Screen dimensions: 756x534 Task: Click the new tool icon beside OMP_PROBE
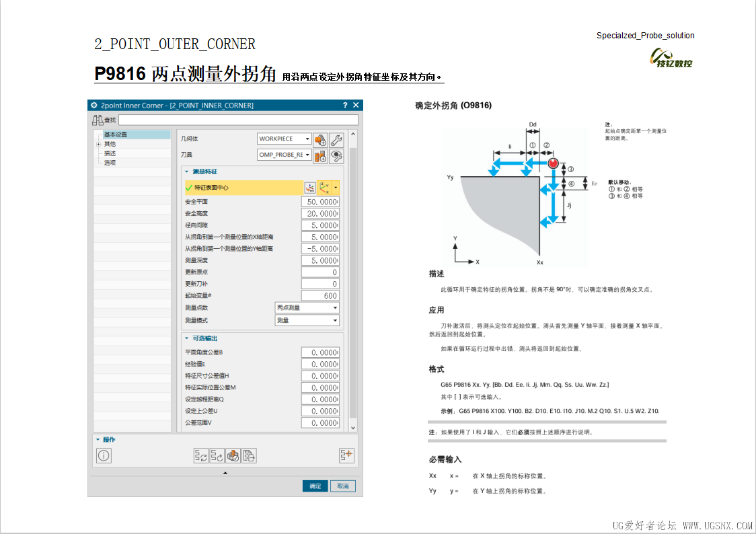[320, 156]
